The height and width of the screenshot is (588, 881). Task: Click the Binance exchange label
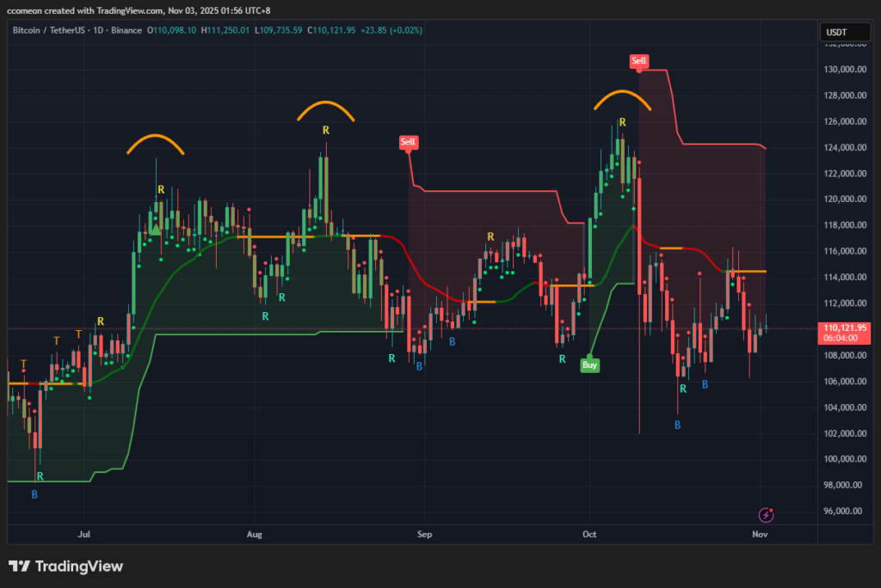tap(126, 30)
